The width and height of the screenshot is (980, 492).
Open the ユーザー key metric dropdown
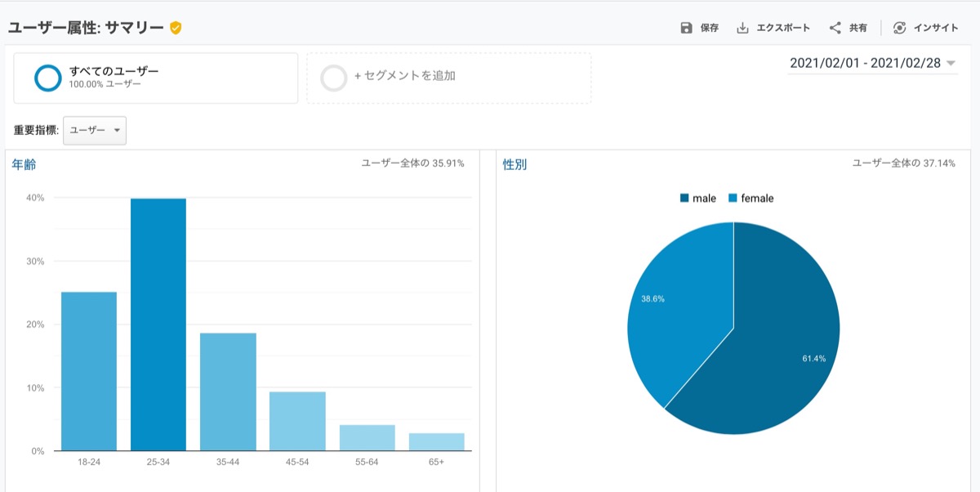coord(95,131)
